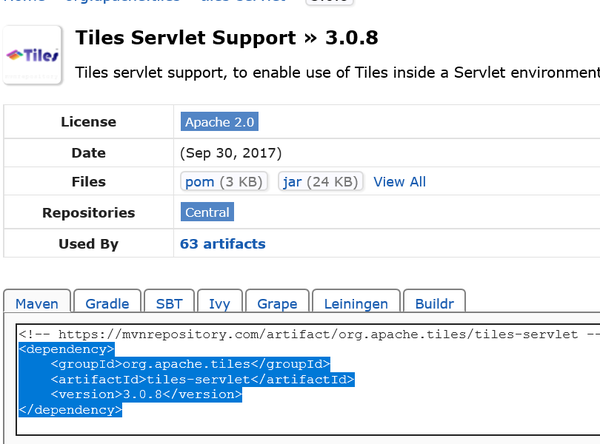Click the groupId org.apache.tiles line
Image resolution: width=600 pixels, height=444 pixels.
point(190,364)
